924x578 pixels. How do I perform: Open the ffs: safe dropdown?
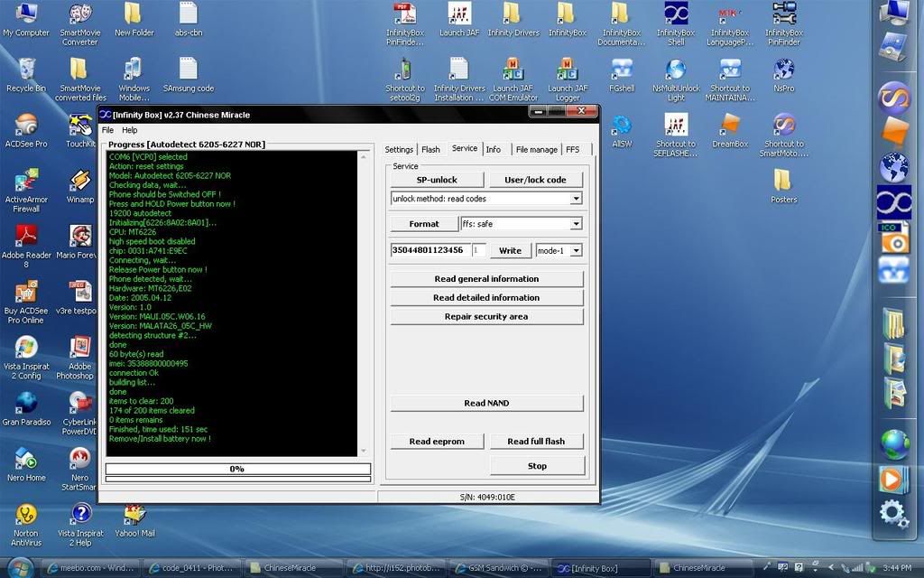(576, 224)
